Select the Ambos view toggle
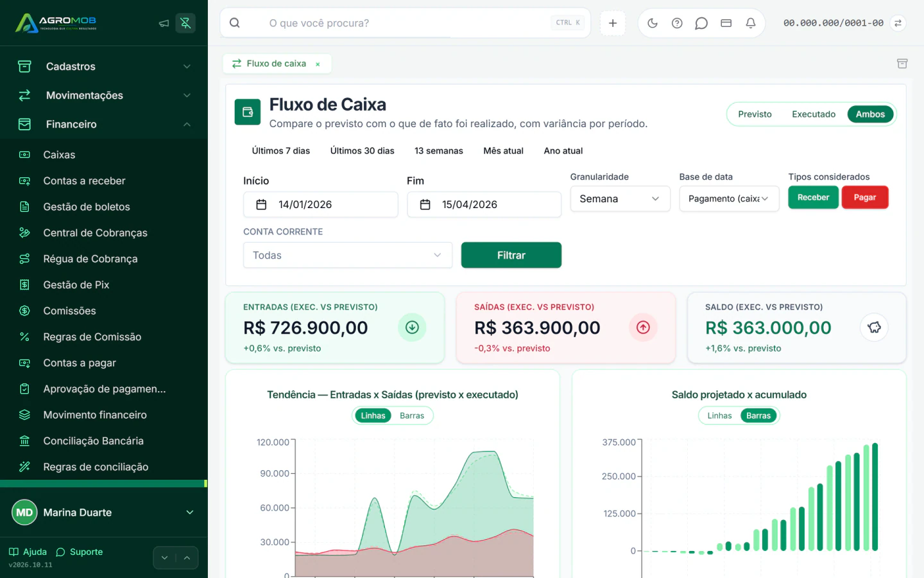The image size is (924, 578). coord(870,114)
